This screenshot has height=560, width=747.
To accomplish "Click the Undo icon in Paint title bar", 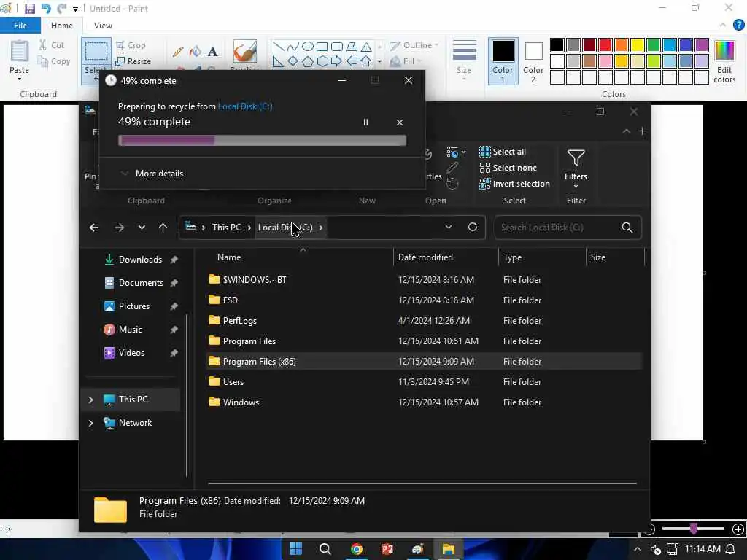I will coord(46,9).
